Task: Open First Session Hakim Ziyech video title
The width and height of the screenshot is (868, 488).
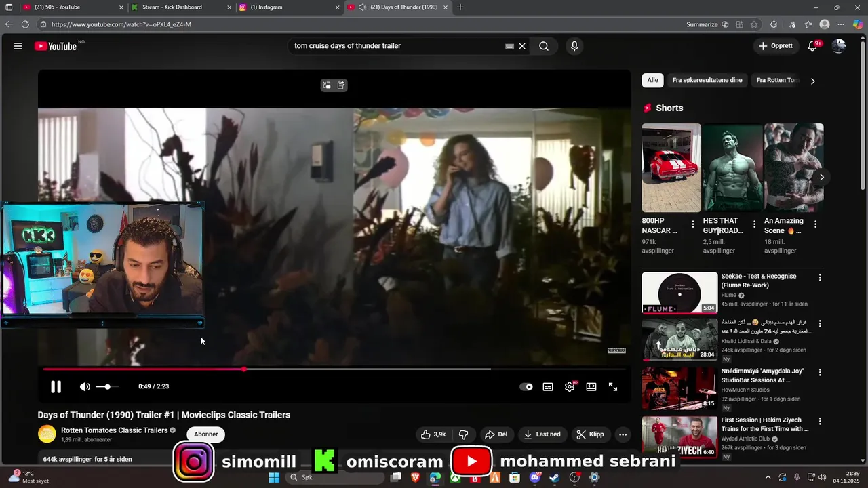Action: tap(765, 424)
